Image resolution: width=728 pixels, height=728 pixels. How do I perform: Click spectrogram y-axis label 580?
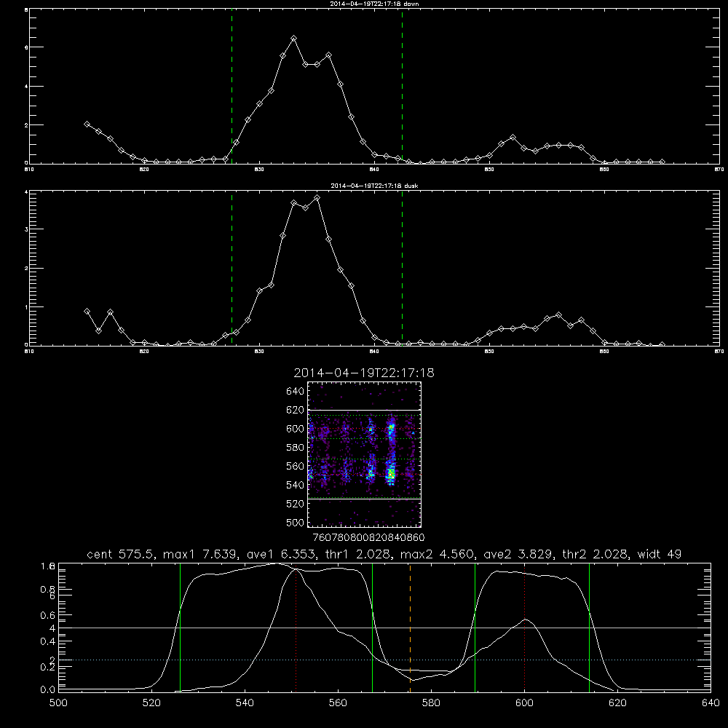coord(296,448)
